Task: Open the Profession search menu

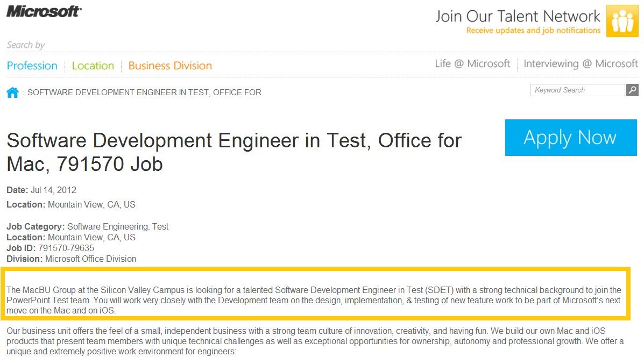Action: (32, 66)
